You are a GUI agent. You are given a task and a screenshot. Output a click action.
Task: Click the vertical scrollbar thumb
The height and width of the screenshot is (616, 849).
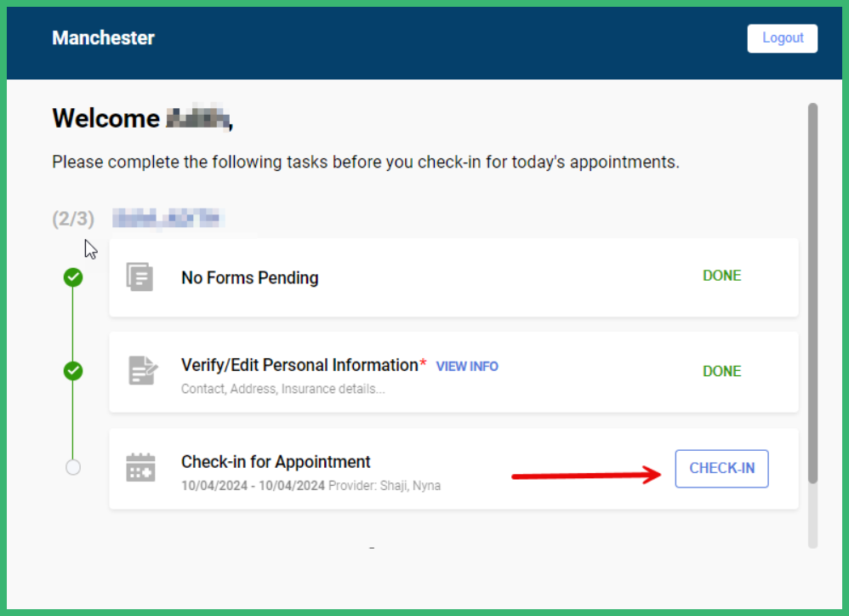812,293
